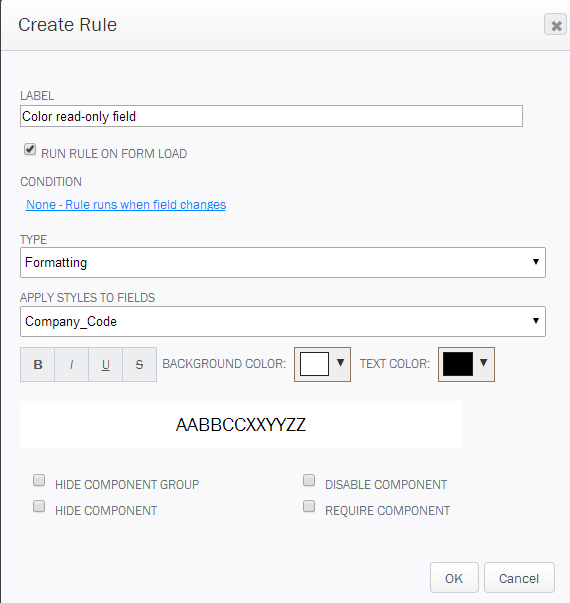Open the None rule condition link
Screen dimensions: 570x603
tap(126, 205)
